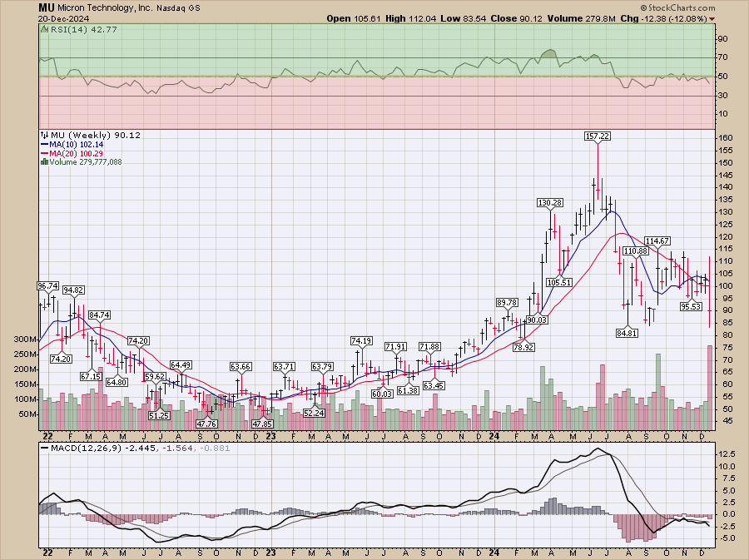Click the 84.81 low price annotation
Image resolution: width=749 pixels, height=560 pixels.
coord(627,333)
